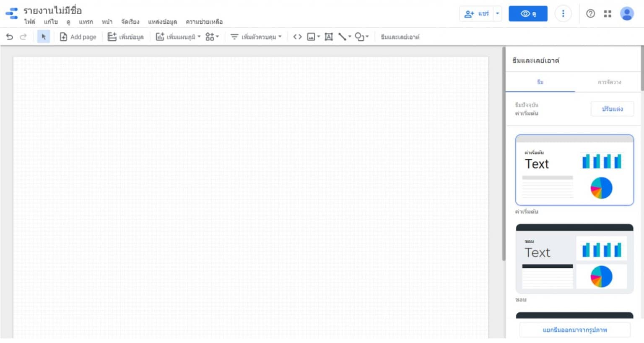Undo the last action

click(x=9, y=37)
